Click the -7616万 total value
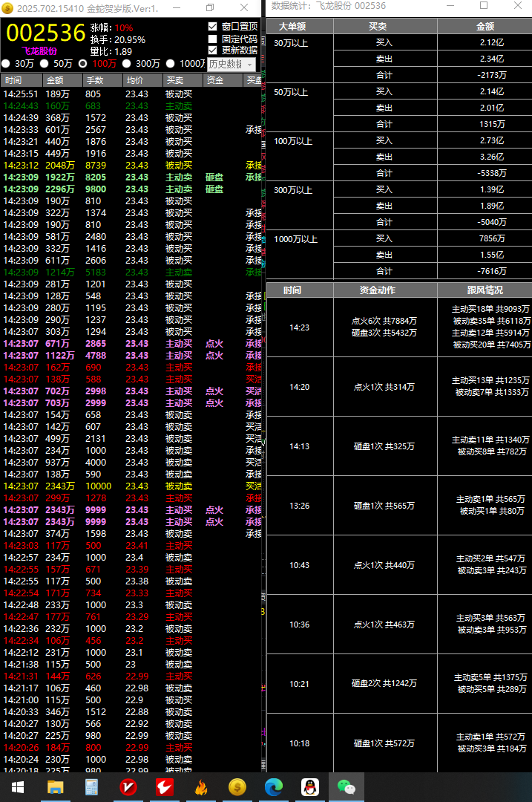The image size is (532, 802). coord(492,271)
